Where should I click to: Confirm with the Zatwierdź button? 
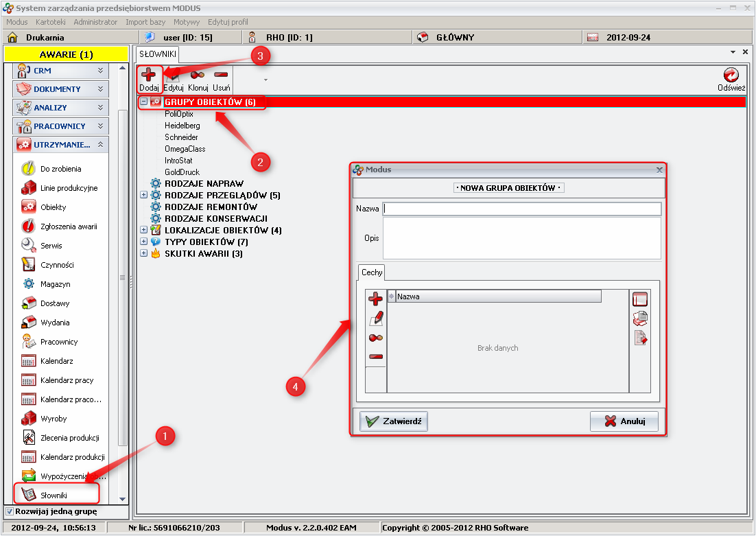(x=393, y=421)
